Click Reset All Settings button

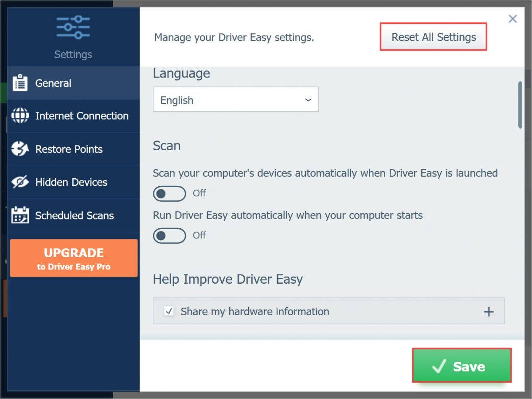(434, 37)
